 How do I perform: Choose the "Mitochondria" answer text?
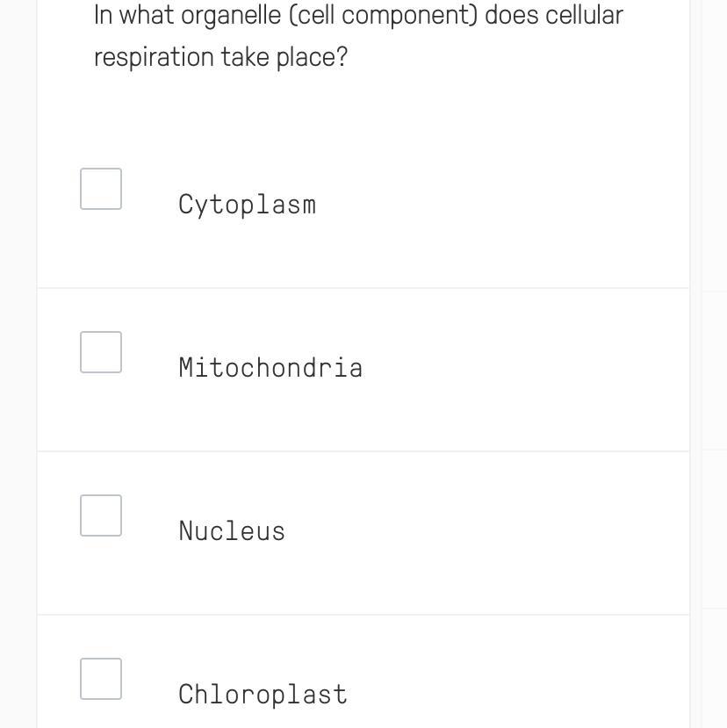tap(270, 367)
